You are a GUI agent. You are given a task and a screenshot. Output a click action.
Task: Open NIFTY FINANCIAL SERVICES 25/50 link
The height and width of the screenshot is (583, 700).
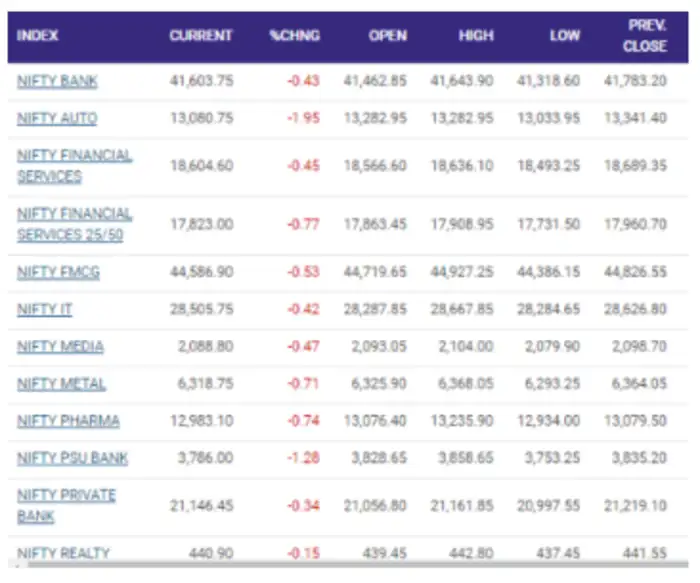coord(74,224)
